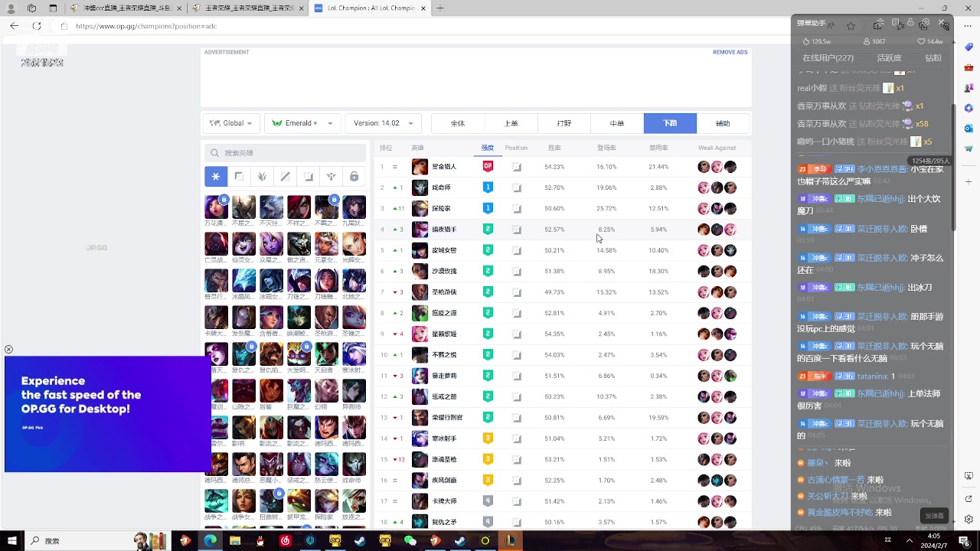Open the 活跃度 tab in danmaku panel
Viewport: 980px width, 551px height.
pos(889,58)
